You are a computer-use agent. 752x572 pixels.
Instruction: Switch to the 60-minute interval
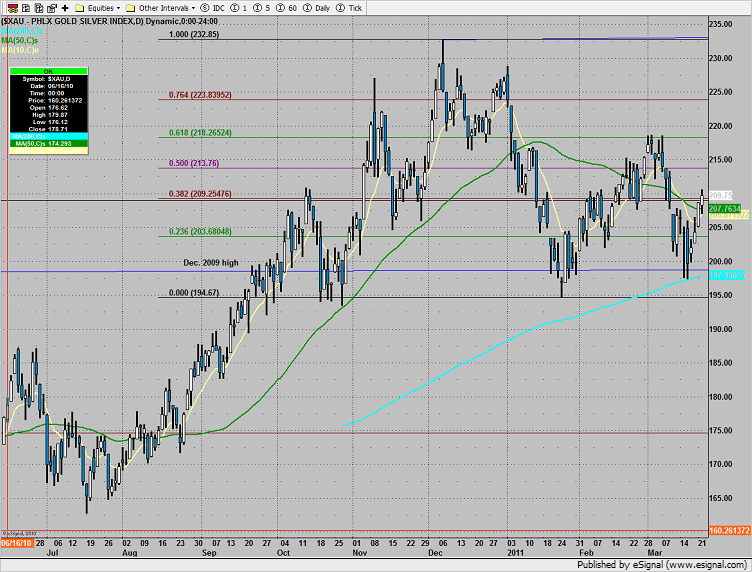point(286,8)
